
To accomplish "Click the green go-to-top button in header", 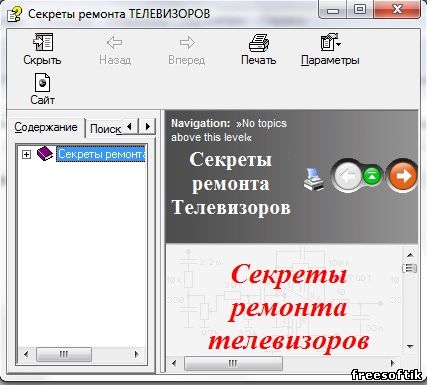I will [372, 175].
